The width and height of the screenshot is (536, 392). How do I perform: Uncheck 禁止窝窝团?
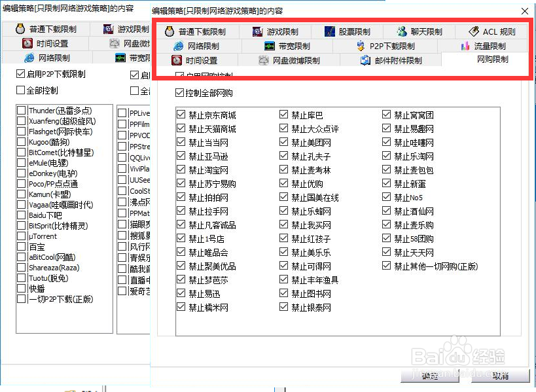[x=386, y=115]
